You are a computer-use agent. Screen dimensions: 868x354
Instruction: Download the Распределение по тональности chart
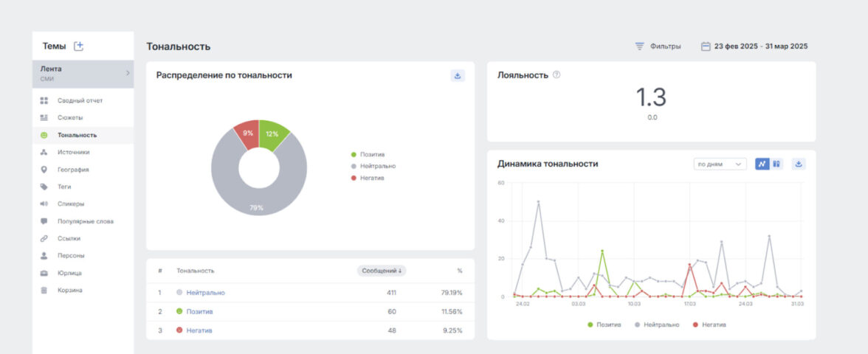point(458,75)
